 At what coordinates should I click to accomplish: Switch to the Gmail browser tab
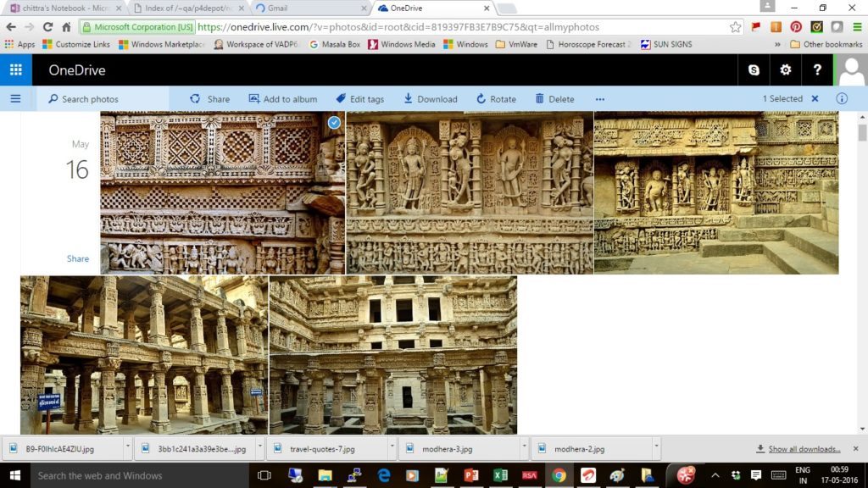pos(310,8)
